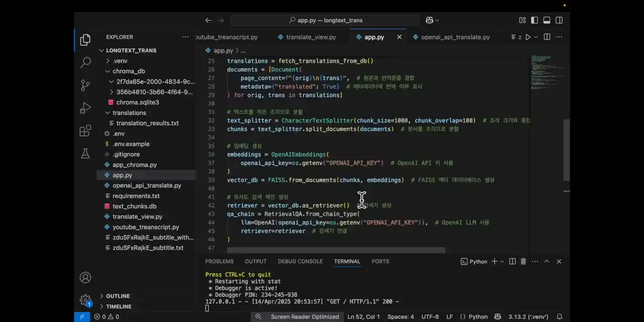This screenshot has height=322, width=644.
Task: Open the Run and Debug view
Action: click(86, 108)
